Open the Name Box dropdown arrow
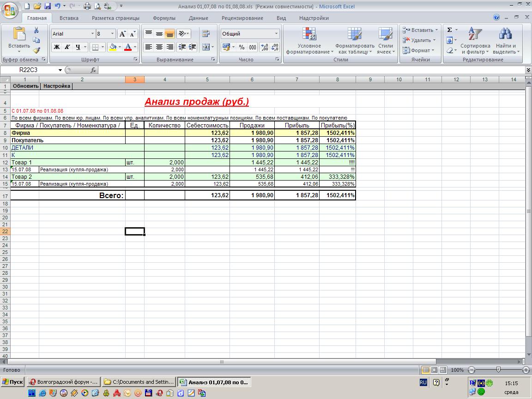Screen dimensions: 532x399 60,70
